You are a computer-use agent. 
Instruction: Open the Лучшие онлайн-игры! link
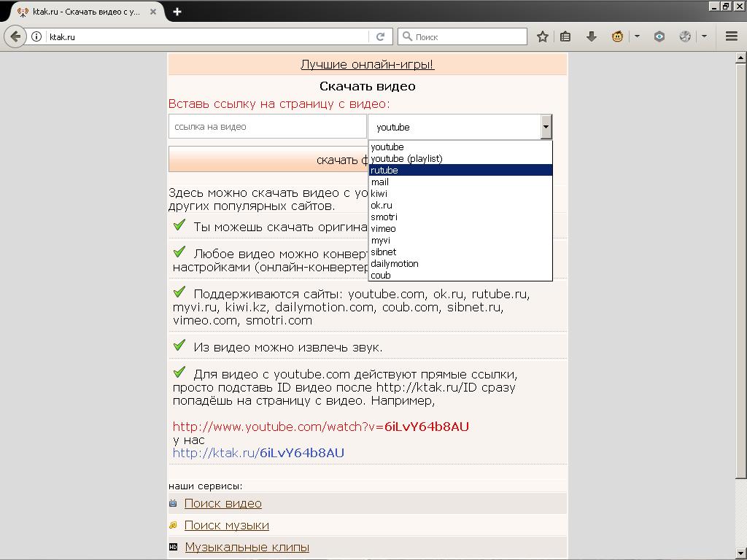point(368,64)
